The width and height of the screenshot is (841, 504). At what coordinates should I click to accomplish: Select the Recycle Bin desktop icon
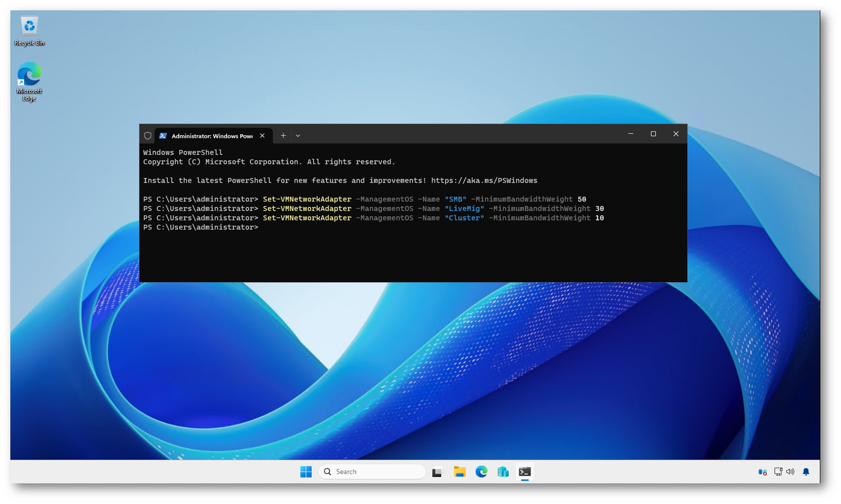(x=30, y=30)
